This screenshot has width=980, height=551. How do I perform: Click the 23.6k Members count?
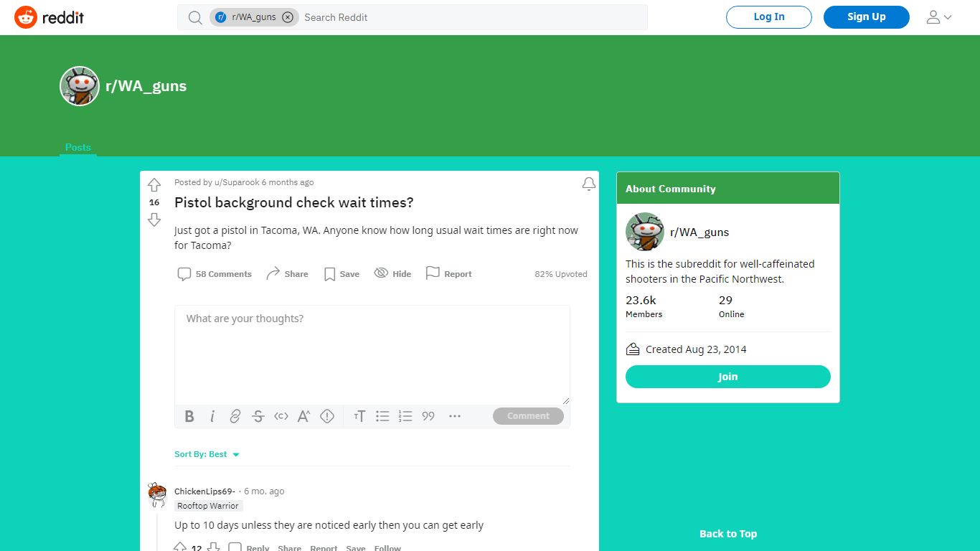644,306
